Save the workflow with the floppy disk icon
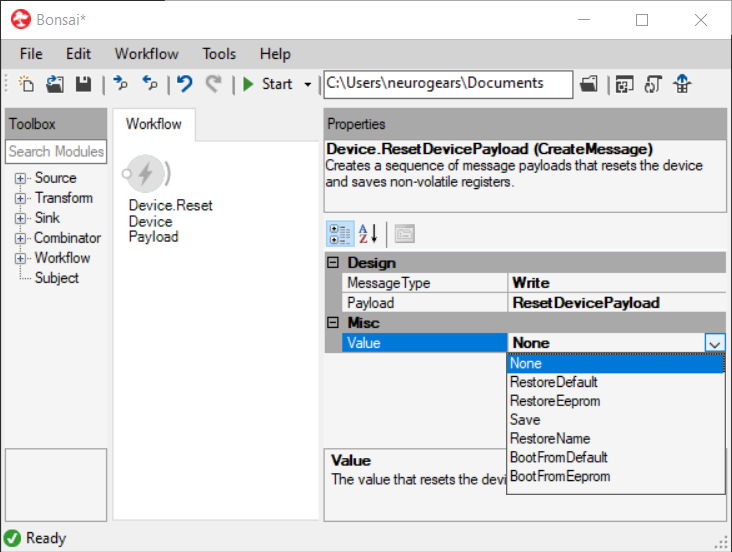The image size is (732, 552). point(84,84)
